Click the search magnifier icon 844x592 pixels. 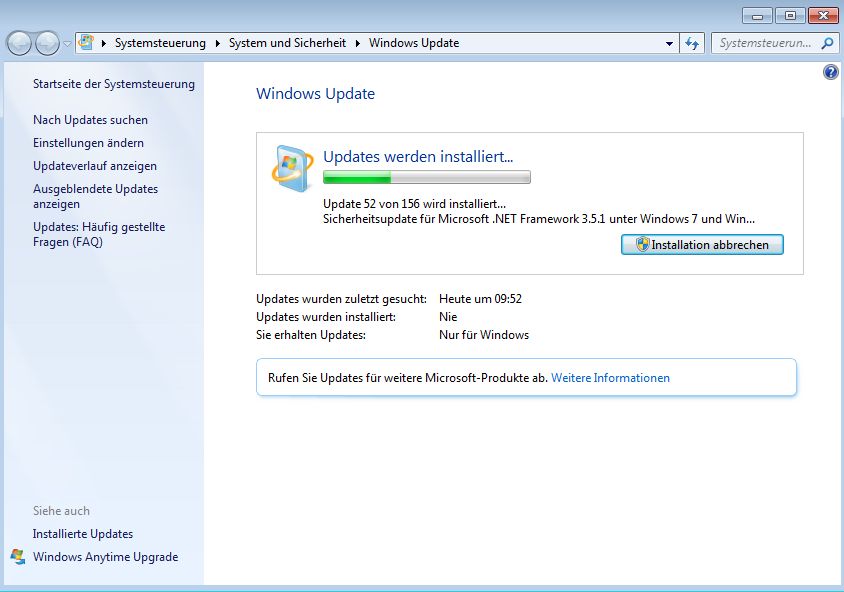click(x=827, y=43)
